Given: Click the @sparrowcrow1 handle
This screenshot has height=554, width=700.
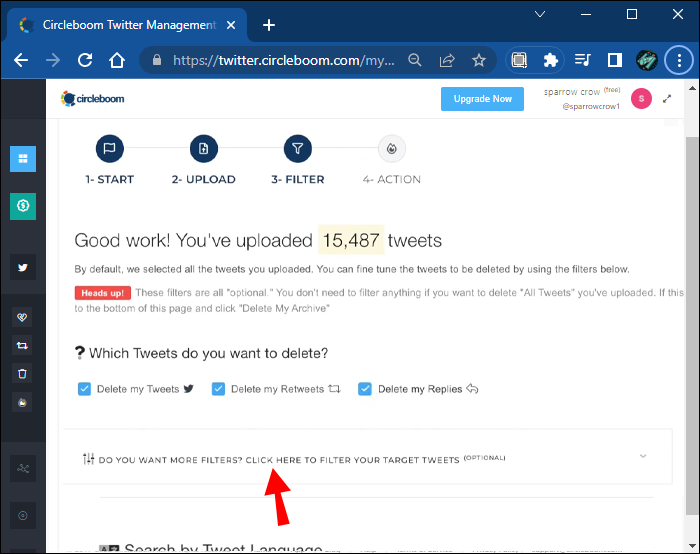Looking at the screenshot, I should (591, 106).
